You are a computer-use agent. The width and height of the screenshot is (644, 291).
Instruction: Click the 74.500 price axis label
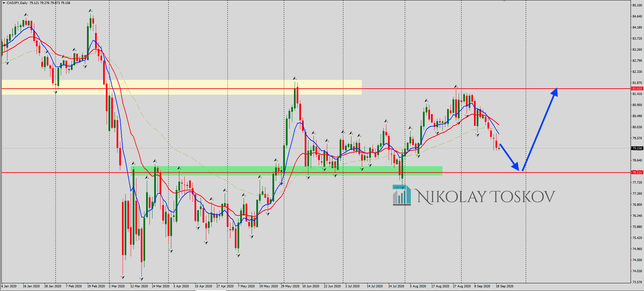tap(637, 260)
